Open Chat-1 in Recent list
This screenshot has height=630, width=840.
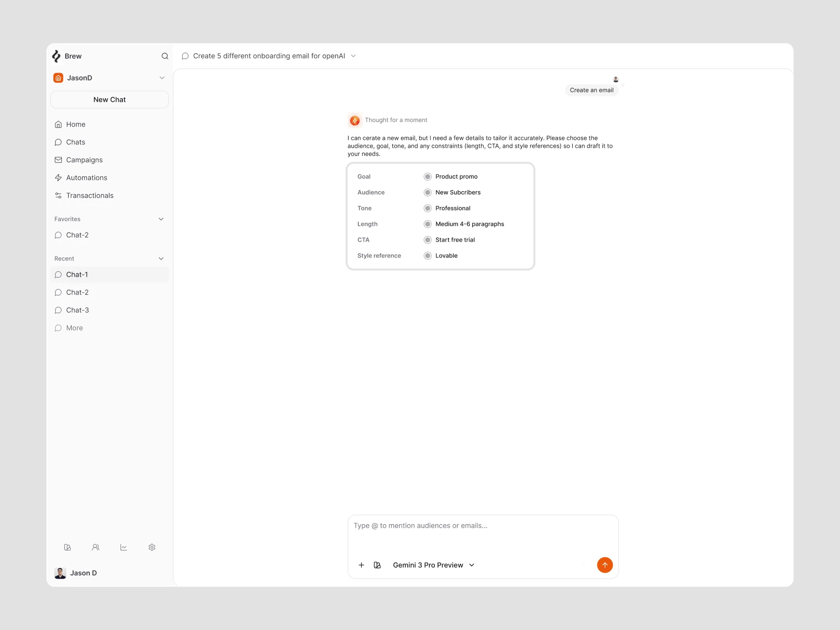point(110,275)
